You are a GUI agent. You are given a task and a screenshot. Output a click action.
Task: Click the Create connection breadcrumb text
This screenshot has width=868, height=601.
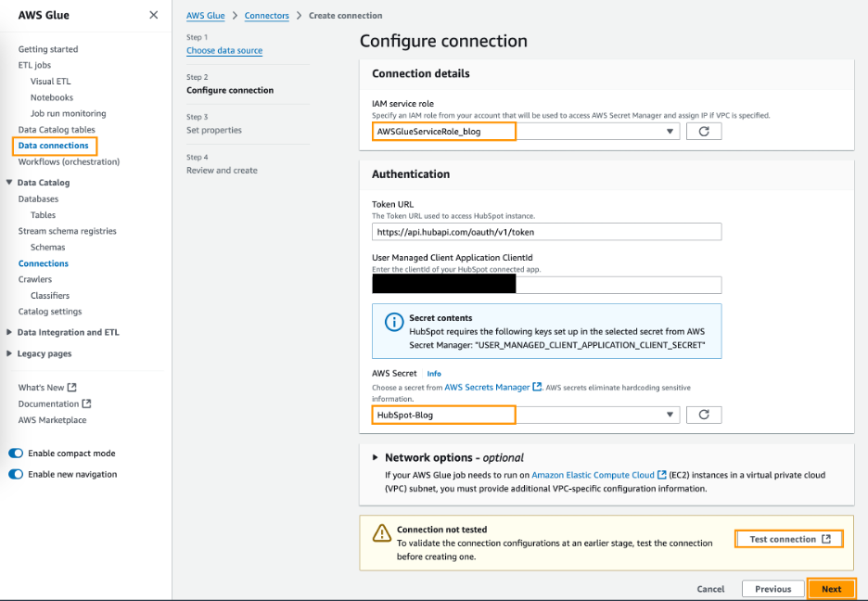pos(345,16)
